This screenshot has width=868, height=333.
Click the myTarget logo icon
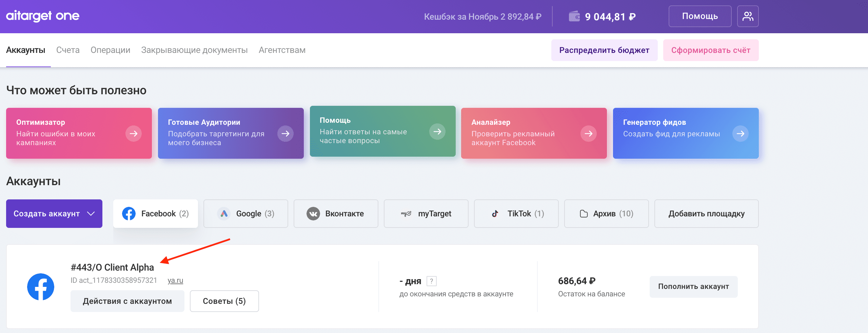coord(406,214)
